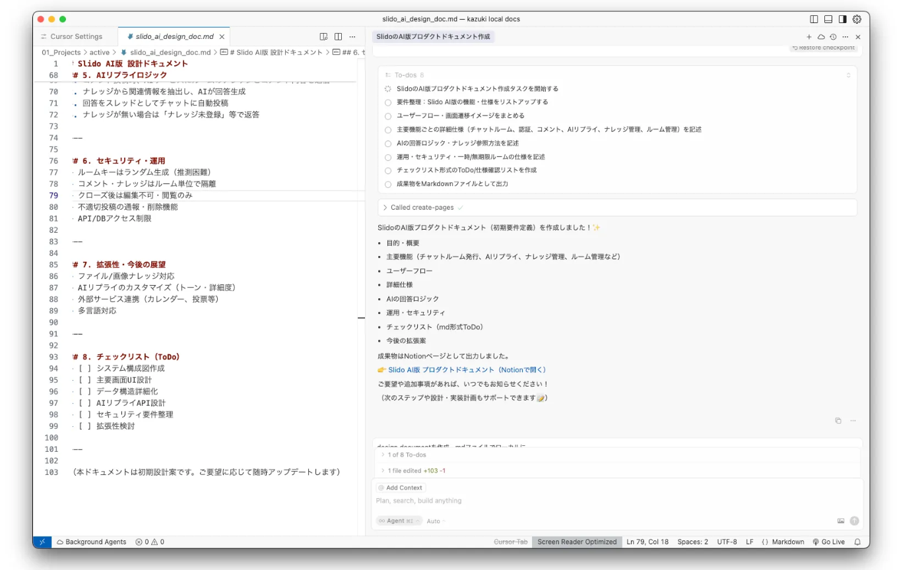The width and height of the screenshot is (924, 570).
Task: Attach an image with the image icon
Action: [841, 521]
